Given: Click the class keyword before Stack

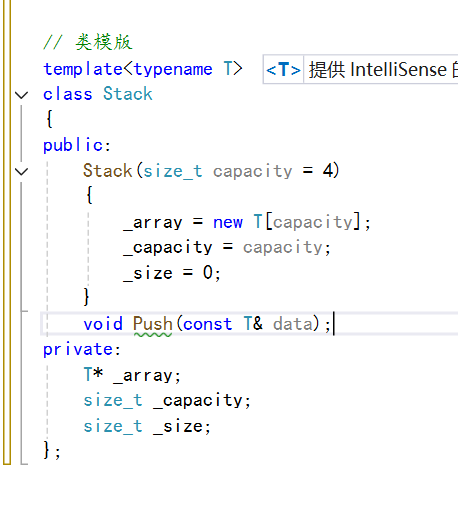Looking at the screenshot, I should (x=68, y=94).
